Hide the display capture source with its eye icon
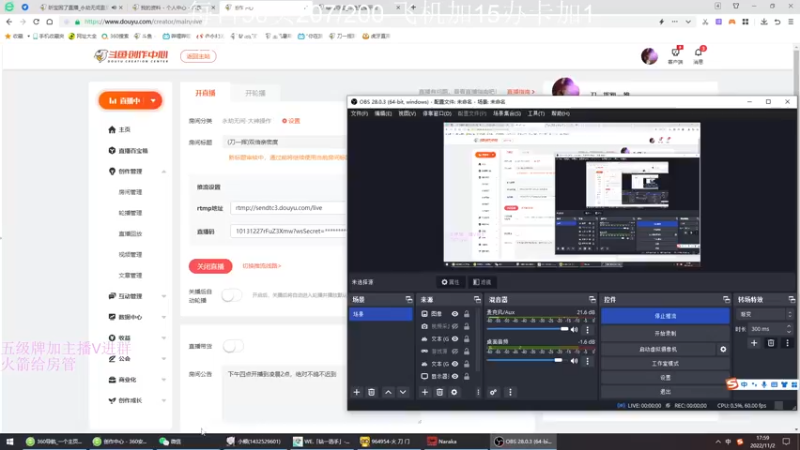The width and height of the screenshot is (800, 450). 455,377
